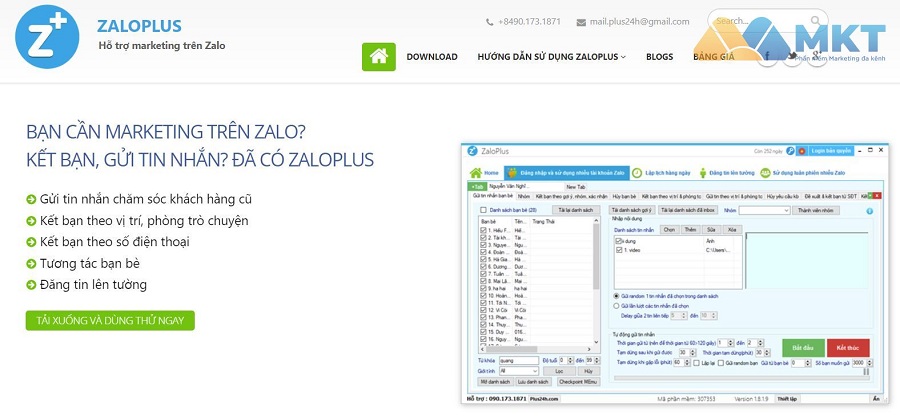Click the icon for Sử dụng luân phiên nhiều Zalo
Image resolution: width=900 pixels, height=420 pixels.
coord(765,173)
